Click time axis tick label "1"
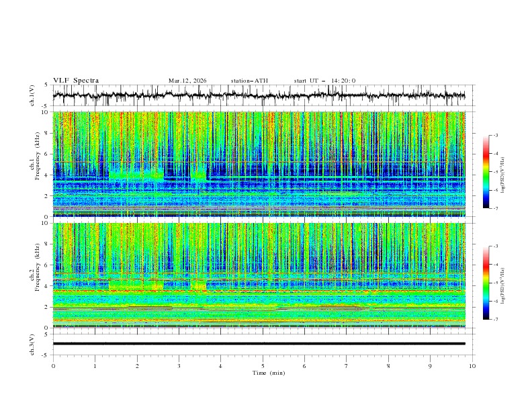This screenshot has width=532, height=411. 95,366
